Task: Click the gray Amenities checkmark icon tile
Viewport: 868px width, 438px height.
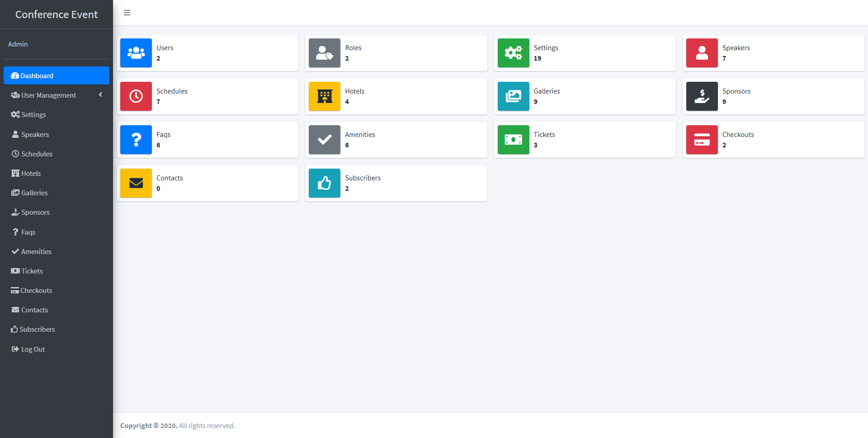Action: tap(325, 140)
